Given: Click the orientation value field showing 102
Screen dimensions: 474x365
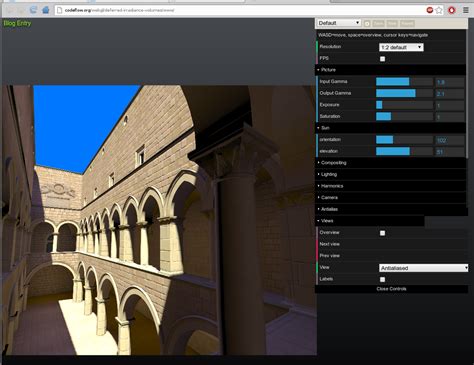Looking at the screenshot, I should [x=450, y=140].
